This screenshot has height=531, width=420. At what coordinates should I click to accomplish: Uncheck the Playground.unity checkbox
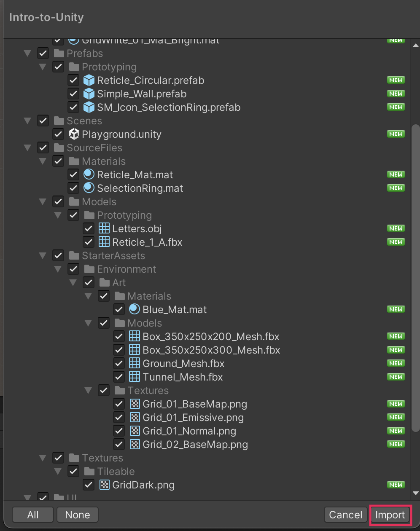point(58,134)
